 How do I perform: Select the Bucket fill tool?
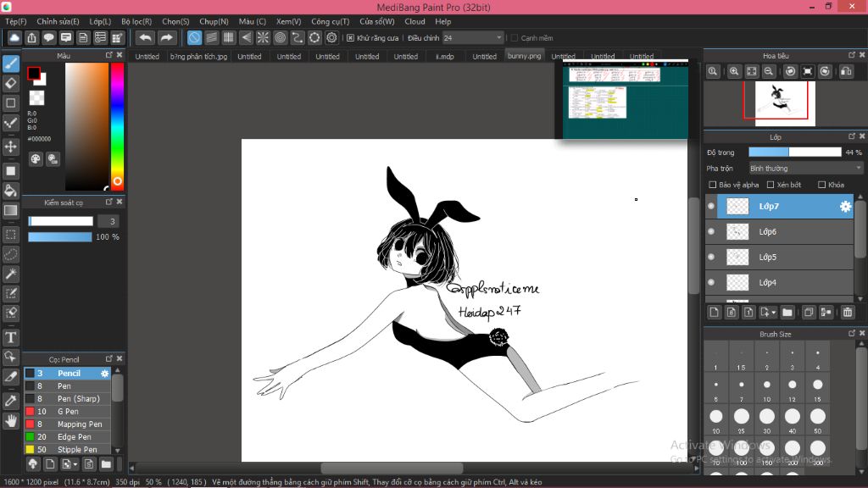coord(10,191)
